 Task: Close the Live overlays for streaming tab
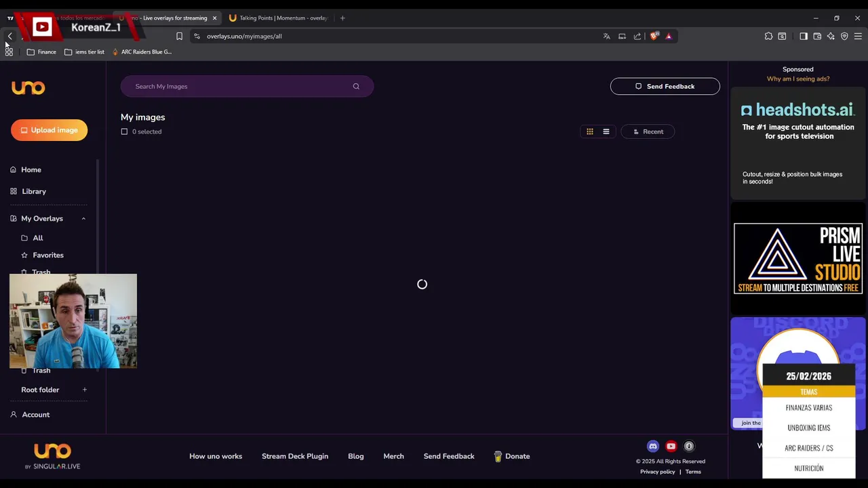click(214, 18)
